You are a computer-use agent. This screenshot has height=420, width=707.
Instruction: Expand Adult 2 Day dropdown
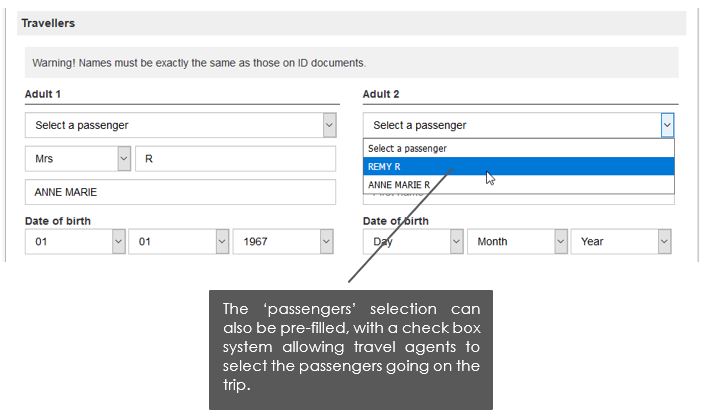pyautogui.click(x=413, y=241)
